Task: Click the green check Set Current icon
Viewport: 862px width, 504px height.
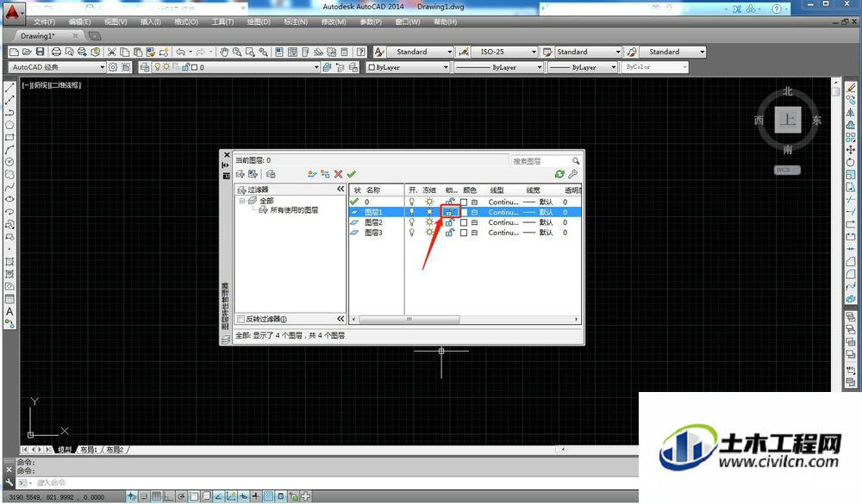Action: tap(352, 174)
